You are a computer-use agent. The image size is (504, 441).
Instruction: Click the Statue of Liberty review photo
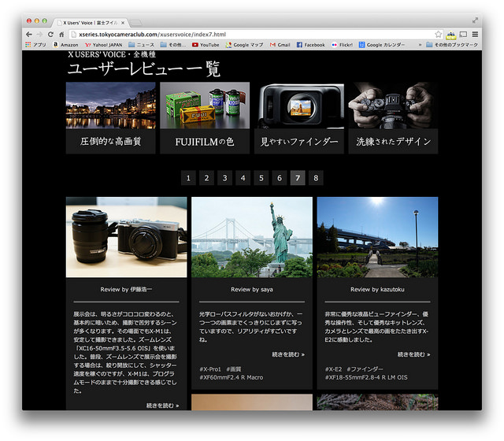[x=251, y=237]
